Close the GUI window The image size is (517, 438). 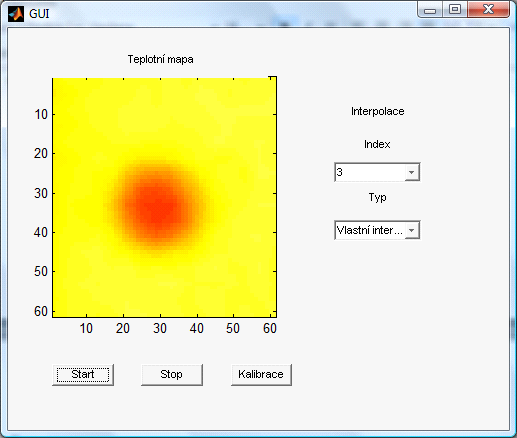488,9
